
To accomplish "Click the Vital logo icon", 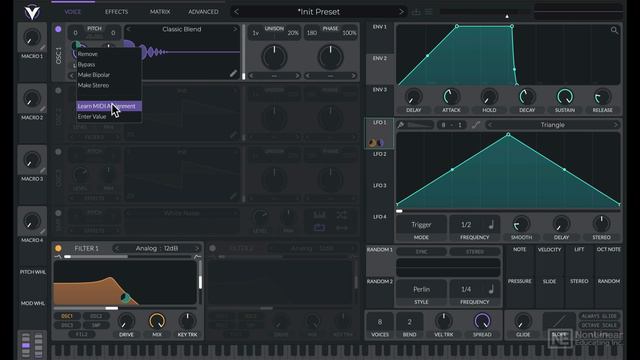I will (32, 12).
